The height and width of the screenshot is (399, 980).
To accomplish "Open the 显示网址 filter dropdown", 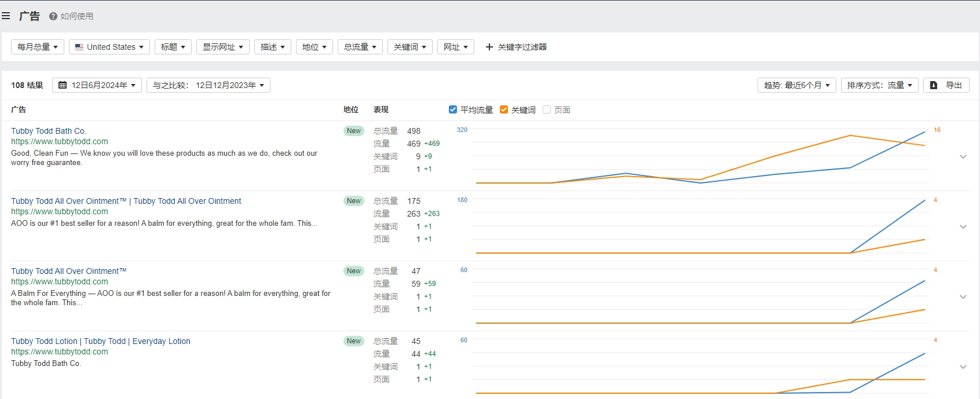I will tap(223, 47).
